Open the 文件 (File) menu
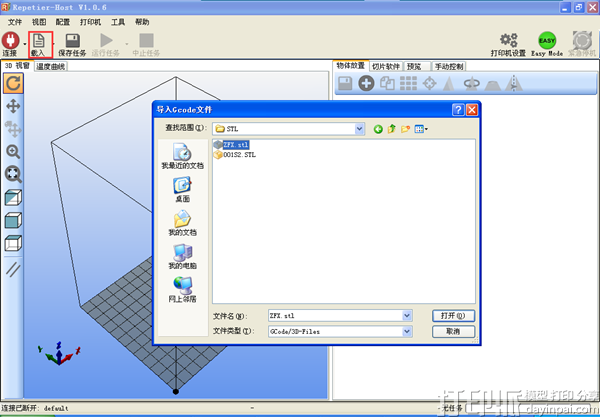Viewport: 600px width, 417px height. [x=15, y=22]
